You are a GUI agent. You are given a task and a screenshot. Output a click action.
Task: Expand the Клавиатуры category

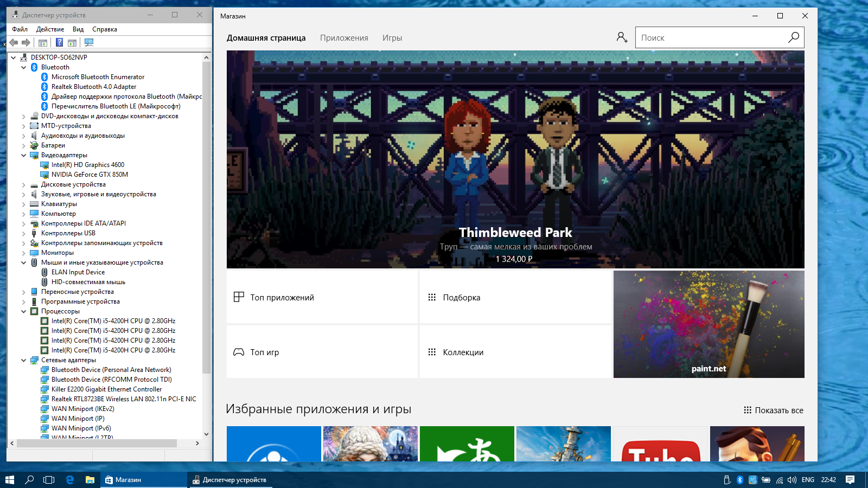[x=24, y=204]
